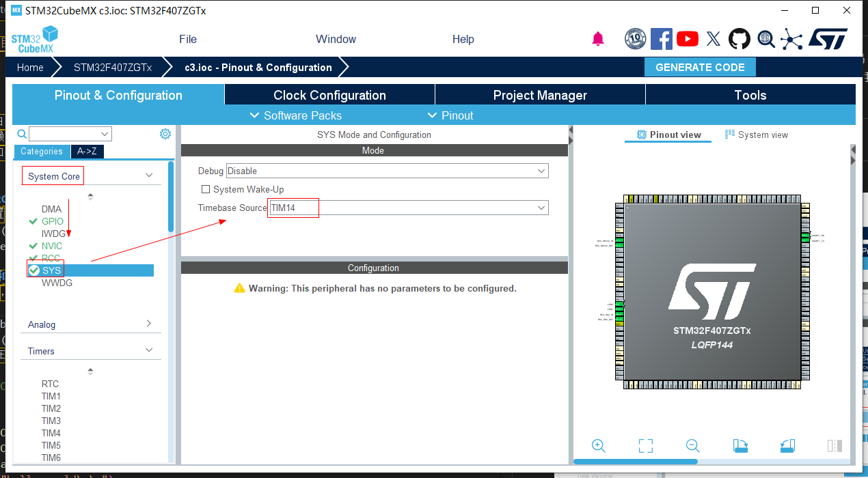Switch to the Clock Configuration tab
The height and width of the screenshot is (478, 868).
pos(329,94)
